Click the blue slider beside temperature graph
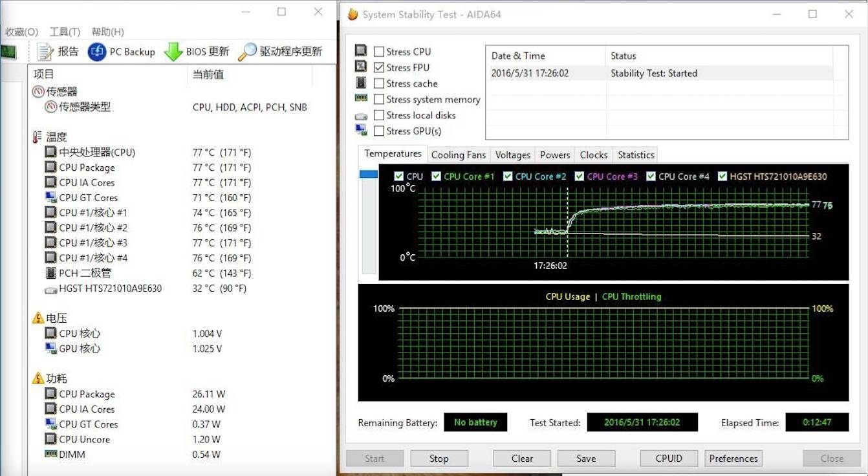The width and height of the screenshot is (868, 476). click(368, 175)
